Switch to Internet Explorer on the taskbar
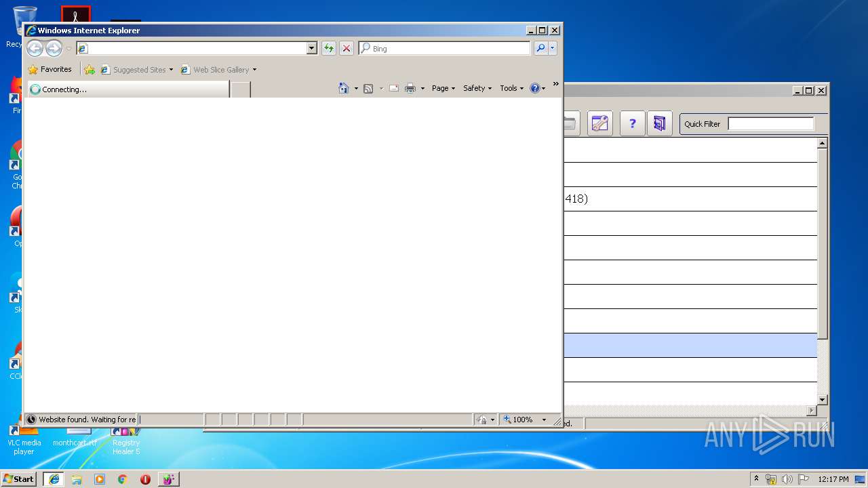 click(x=54, y=479)
